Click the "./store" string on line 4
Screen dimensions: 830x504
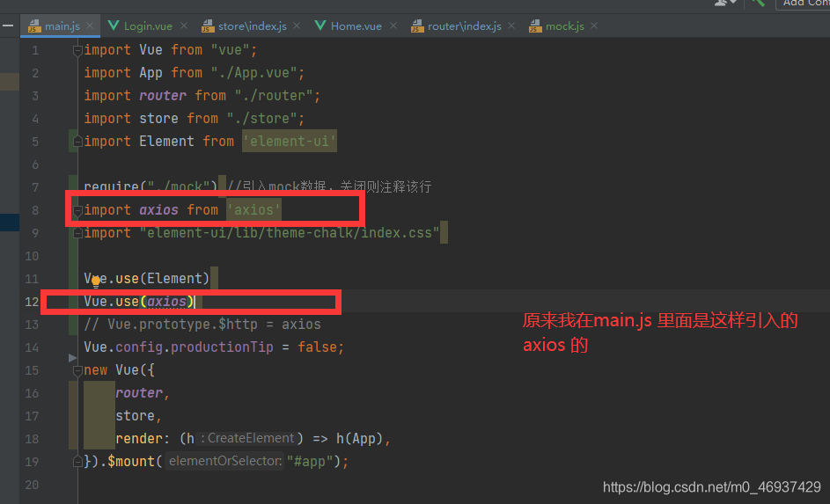(x=261, y=119)
